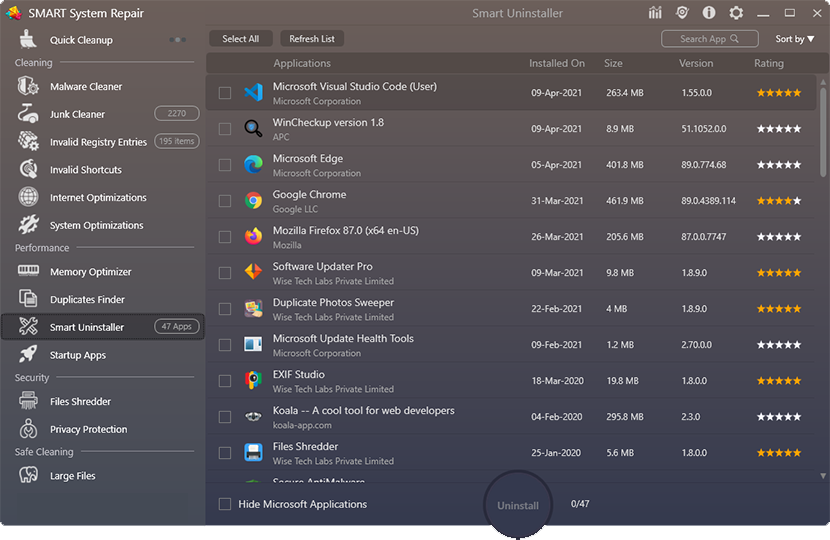Click the 2270 junk count badge
The width and height of the screenshot is (830, 540).
(177, 113)
